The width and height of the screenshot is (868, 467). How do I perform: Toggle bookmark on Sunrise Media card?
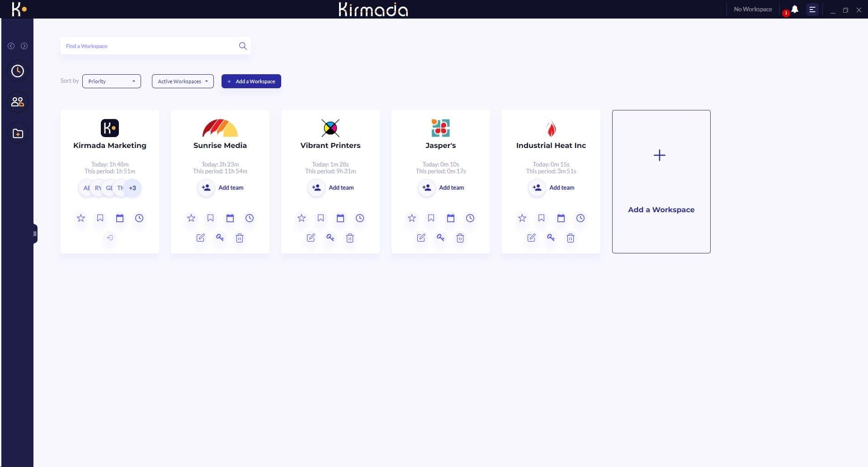click(210, 218)
